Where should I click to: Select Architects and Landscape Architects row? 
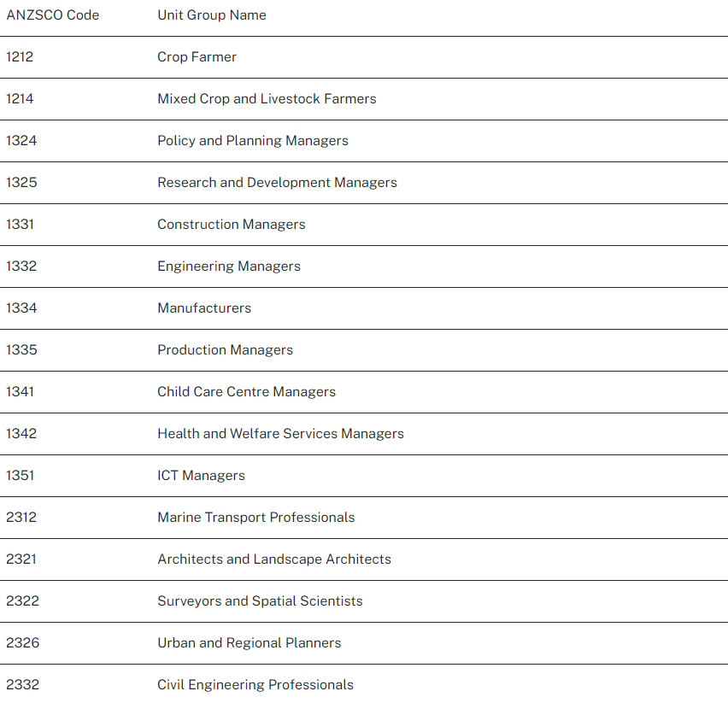[x=273, y=559]
